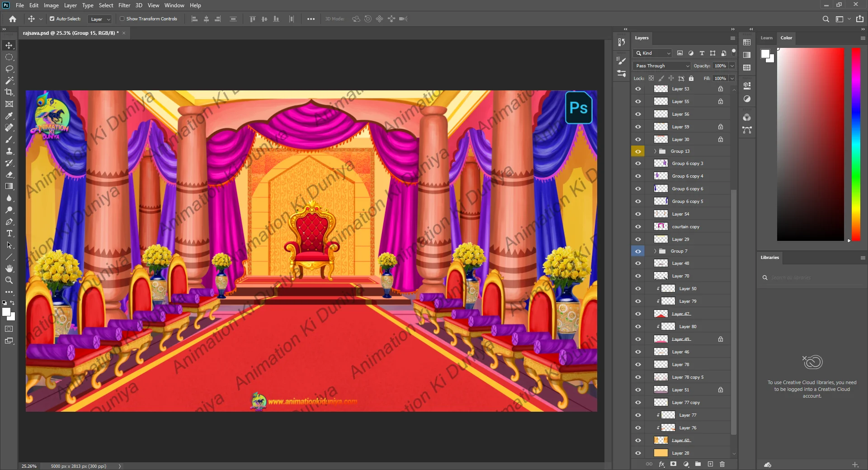Expand the Group 13 folder
Image resolution: width=868 pixels, height=470 pixels.
tap(655, 151)
